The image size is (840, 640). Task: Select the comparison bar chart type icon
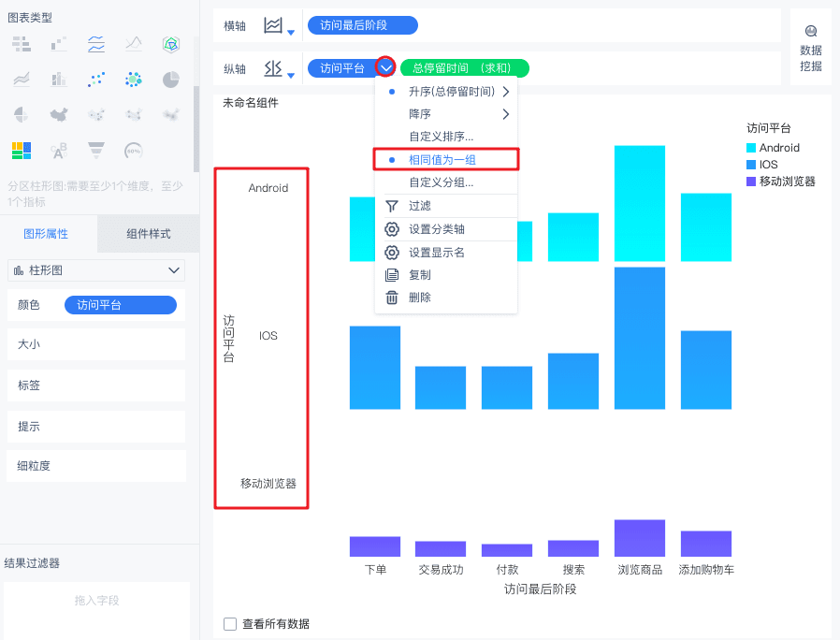[x=22, y=44]
